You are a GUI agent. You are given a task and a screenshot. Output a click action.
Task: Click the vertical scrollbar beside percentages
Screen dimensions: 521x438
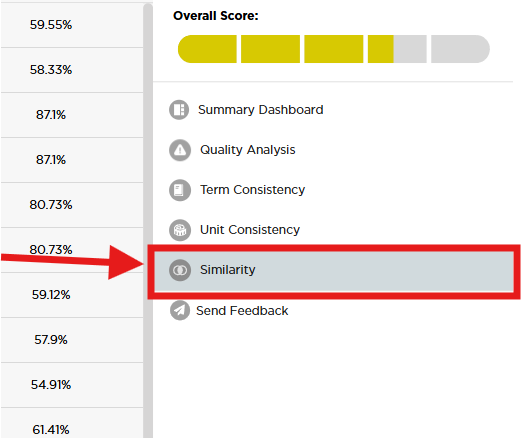pyautogui.click(x=148, y=220)
